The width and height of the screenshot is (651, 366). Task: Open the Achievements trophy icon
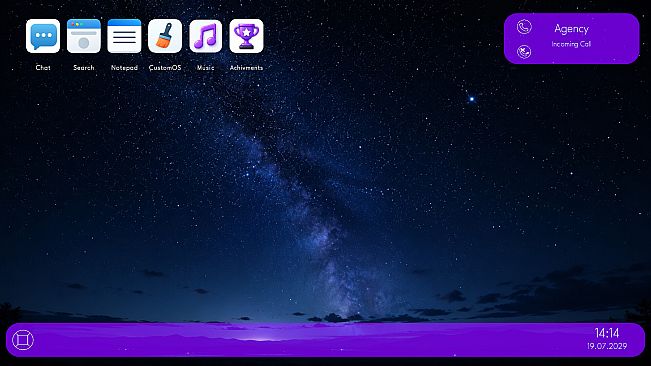[x=246, y=36]
